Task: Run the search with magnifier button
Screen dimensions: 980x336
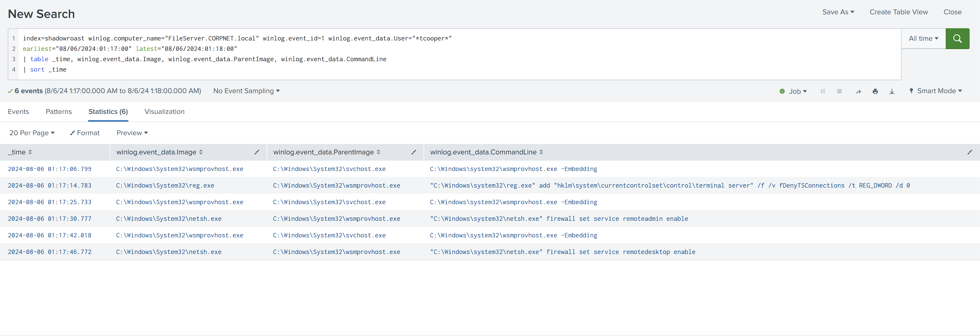Action: click(x=957, y=38)
